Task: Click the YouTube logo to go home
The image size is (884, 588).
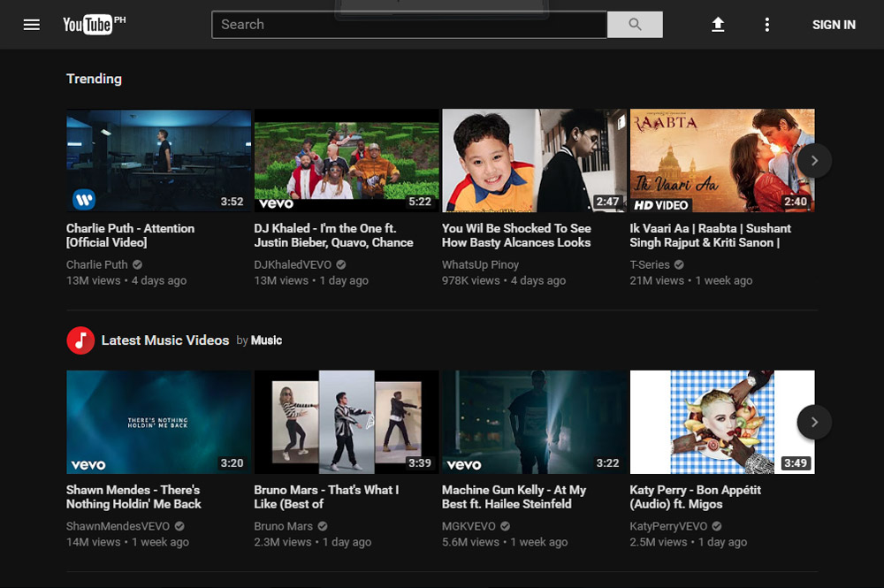Action: (94, 25)
